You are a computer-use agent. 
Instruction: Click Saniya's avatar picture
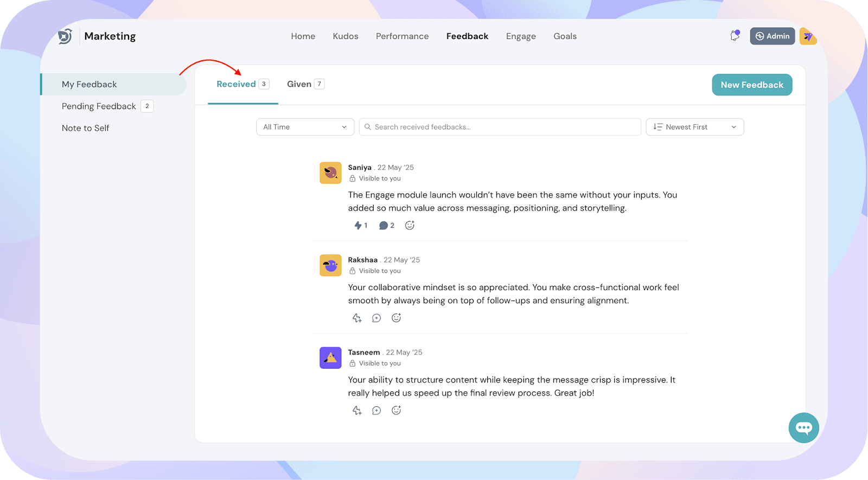(x=330, y=173)
